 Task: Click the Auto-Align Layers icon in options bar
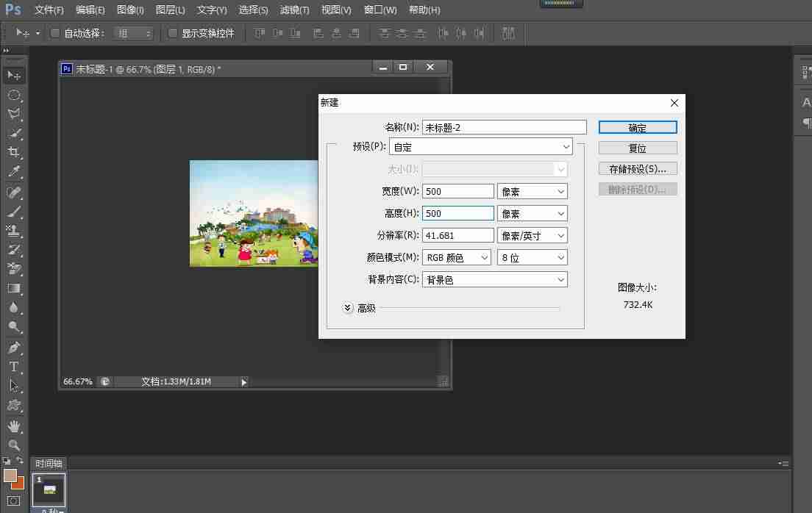point(508,33)
